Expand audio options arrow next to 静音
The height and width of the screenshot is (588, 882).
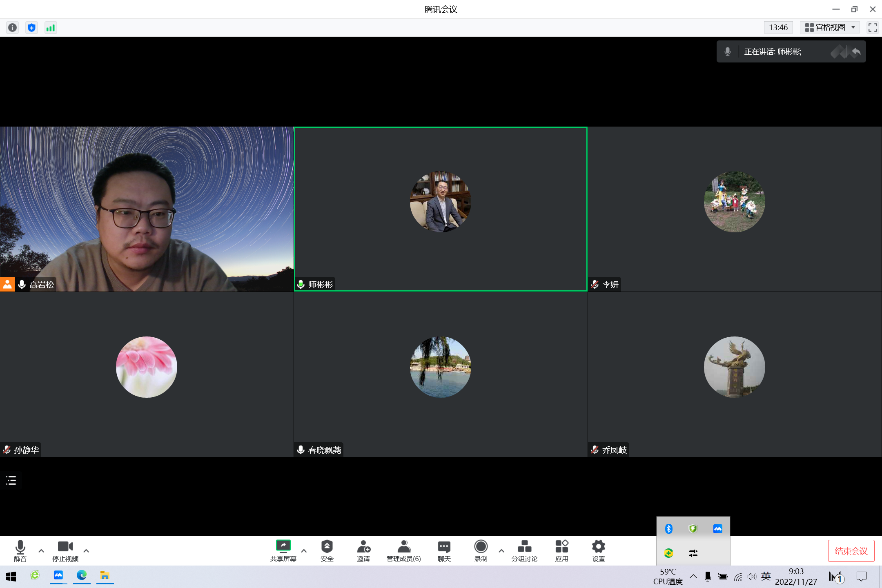click(x=41, y=550)
